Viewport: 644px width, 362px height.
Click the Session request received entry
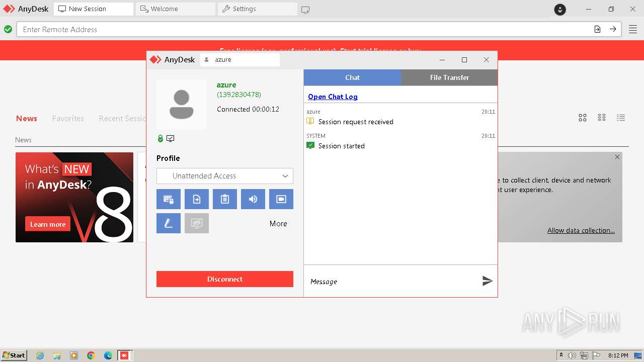click(x=356, y=122)
